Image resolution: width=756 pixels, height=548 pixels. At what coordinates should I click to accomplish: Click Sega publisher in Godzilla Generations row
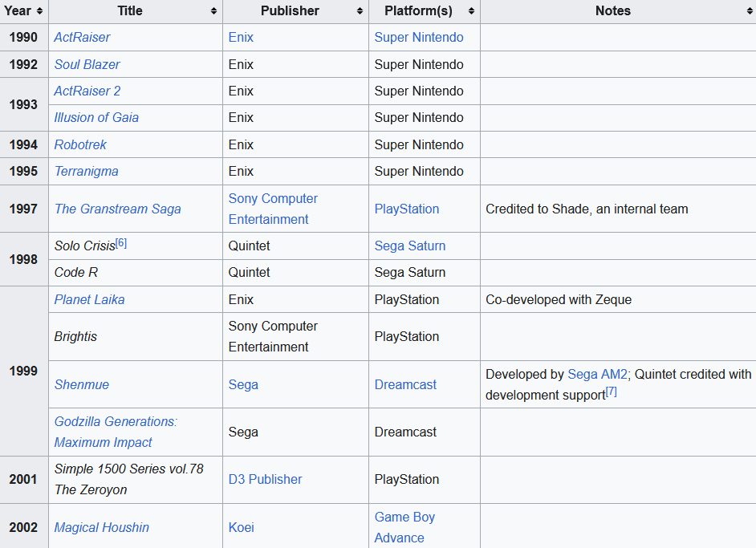(243, 432)
